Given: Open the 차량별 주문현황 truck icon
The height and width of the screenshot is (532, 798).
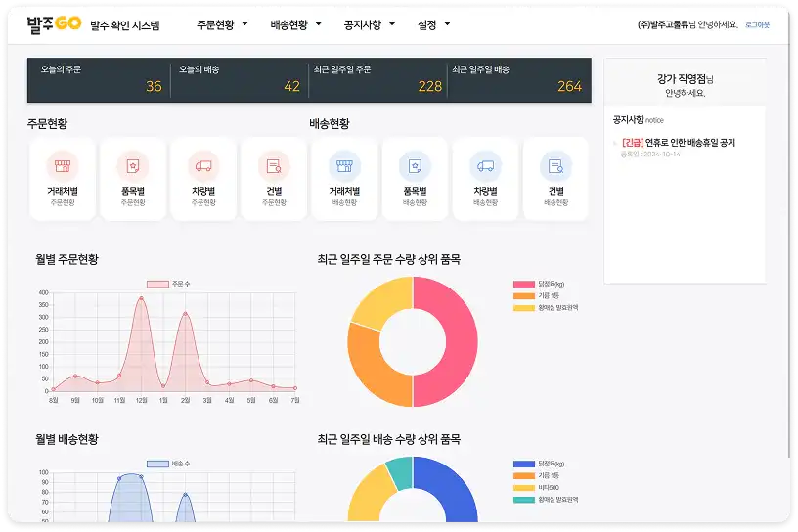Looking at the screenshot, I should [x=203, y=166].
